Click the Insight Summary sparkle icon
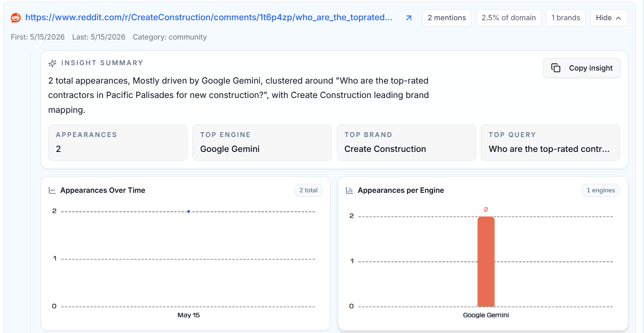Image resolution: width=644 pixels, height=333 pixels. 53,63
